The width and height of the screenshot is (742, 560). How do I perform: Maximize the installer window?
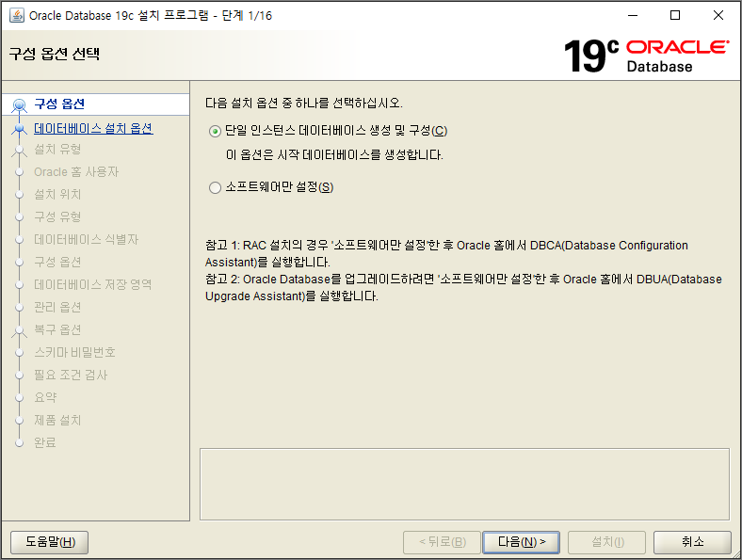click(675, 15)
